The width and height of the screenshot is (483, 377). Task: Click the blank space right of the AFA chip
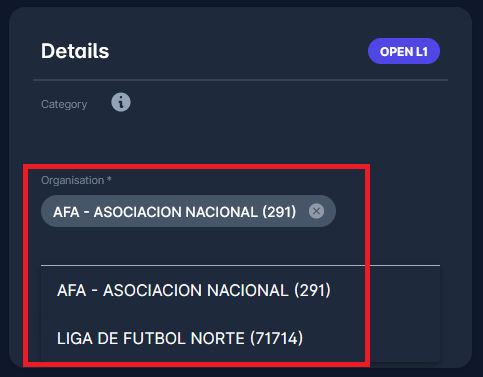tap(387, 211)
